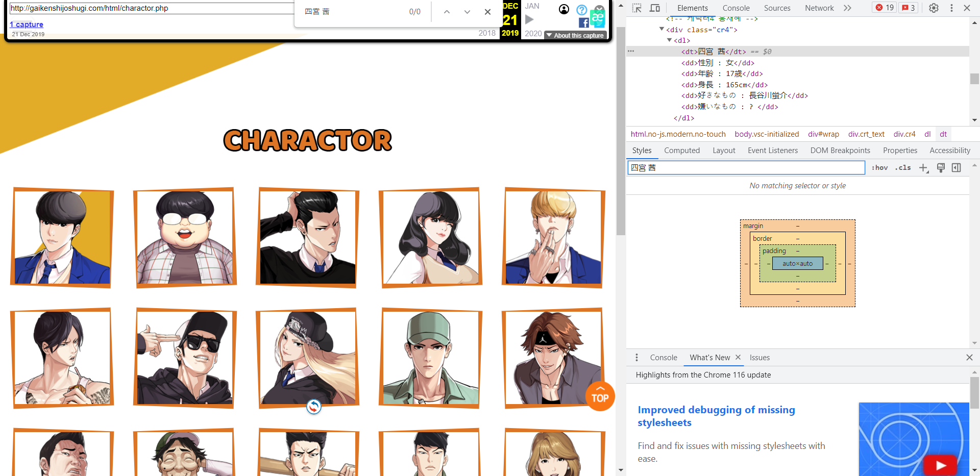Select the green cap character portrait
Screen dimensions: 980x476
(x=430, y=358)
